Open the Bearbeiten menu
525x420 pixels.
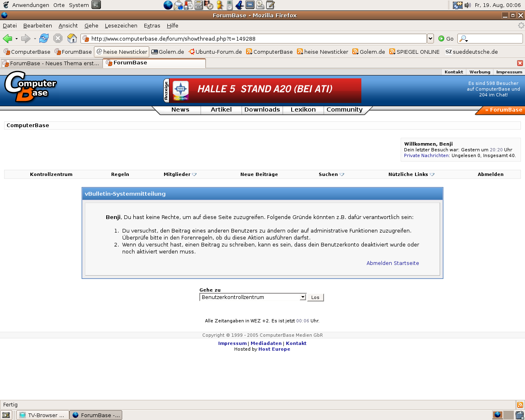[x=38, y=25]
